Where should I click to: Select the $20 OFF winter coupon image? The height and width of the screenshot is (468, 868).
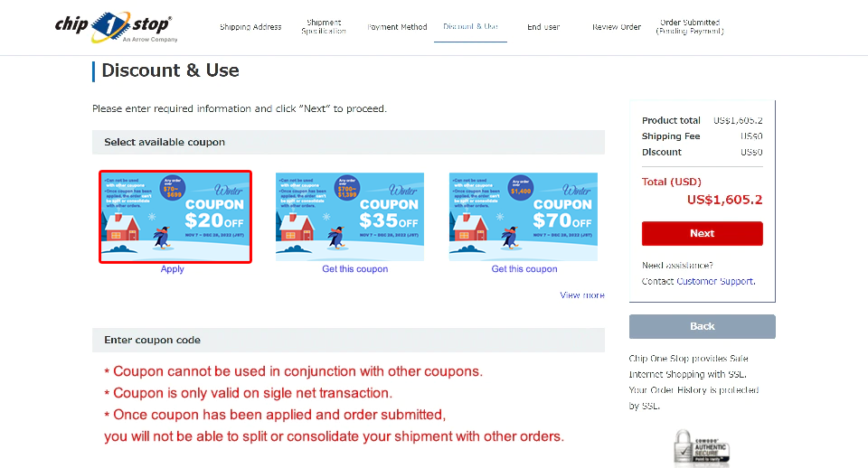coord(175,217)
